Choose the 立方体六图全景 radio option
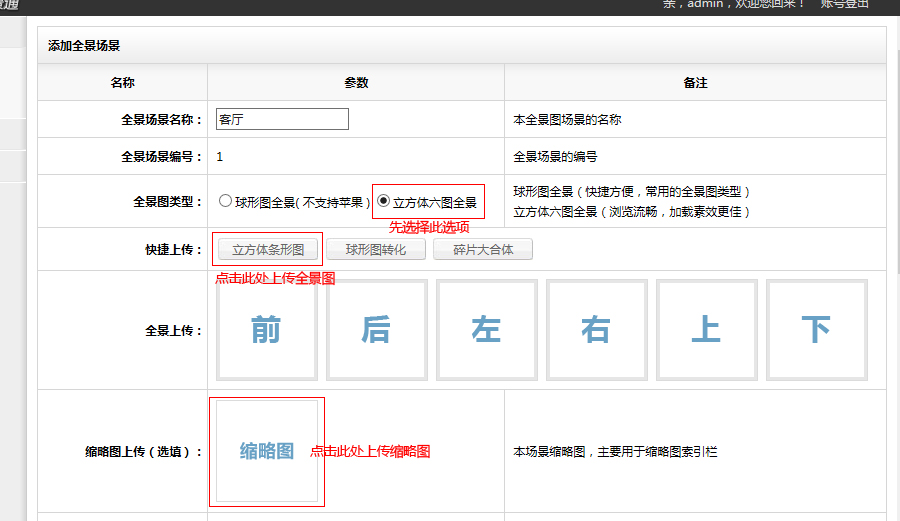The height and width of the screenshot is (521, 900). pos(383,201)
